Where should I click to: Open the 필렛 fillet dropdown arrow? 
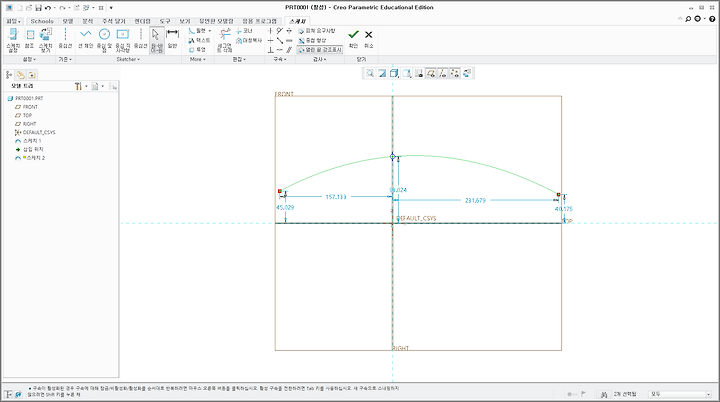210,31
